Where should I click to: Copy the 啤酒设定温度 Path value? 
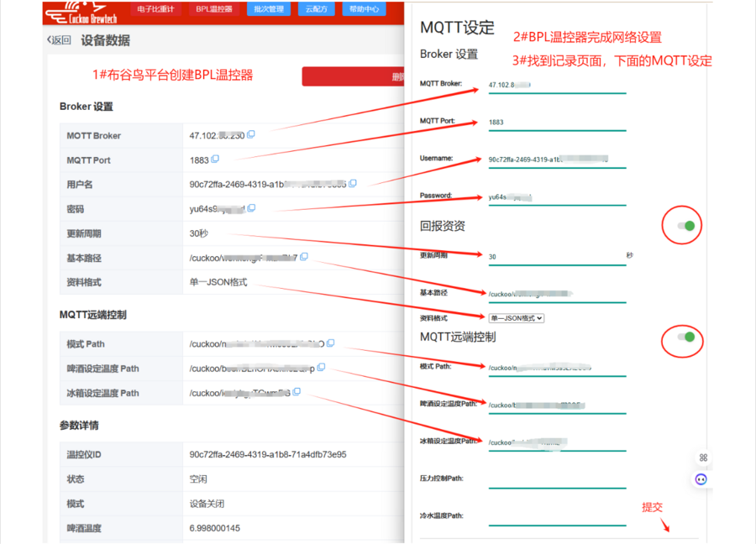[322, 368]
